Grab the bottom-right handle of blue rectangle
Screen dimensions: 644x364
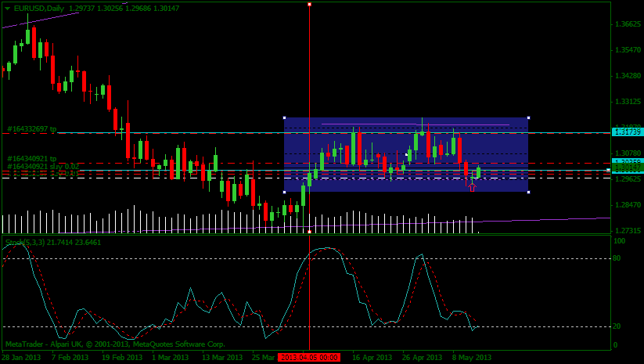pos(528,192)
